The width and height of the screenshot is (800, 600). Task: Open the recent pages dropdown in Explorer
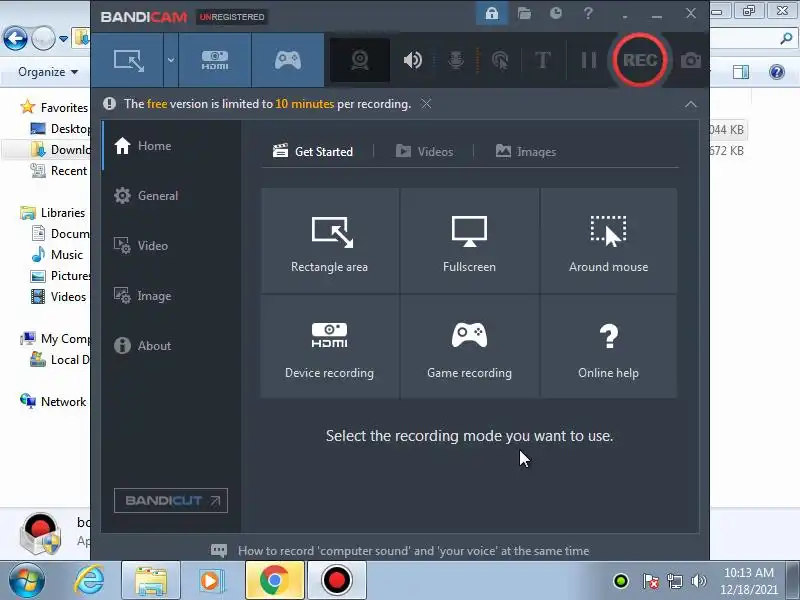[x=63, y=39]
